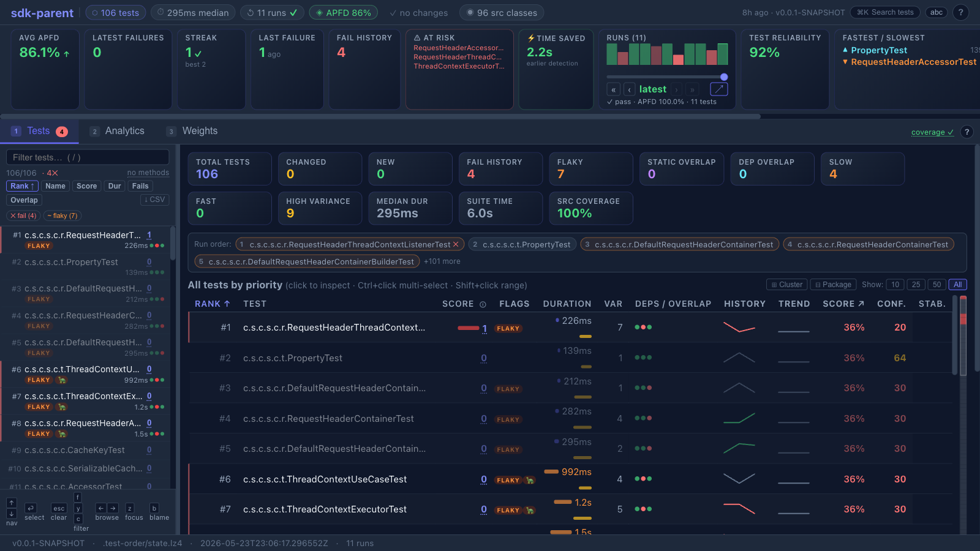980x551 pixels.
Task: Open help icon next to coverage link
Action: [967, 132]
